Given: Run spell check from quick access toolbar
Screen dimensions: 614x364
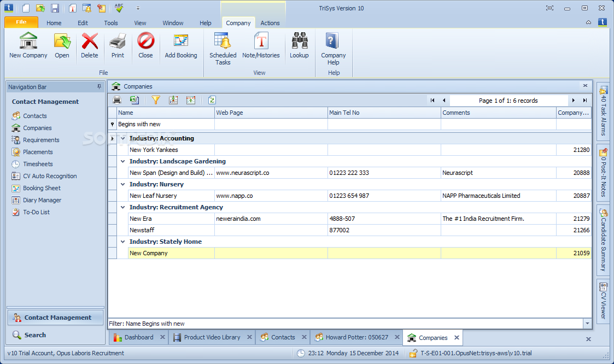Looking at the screenshot, I should coord(119,8).
